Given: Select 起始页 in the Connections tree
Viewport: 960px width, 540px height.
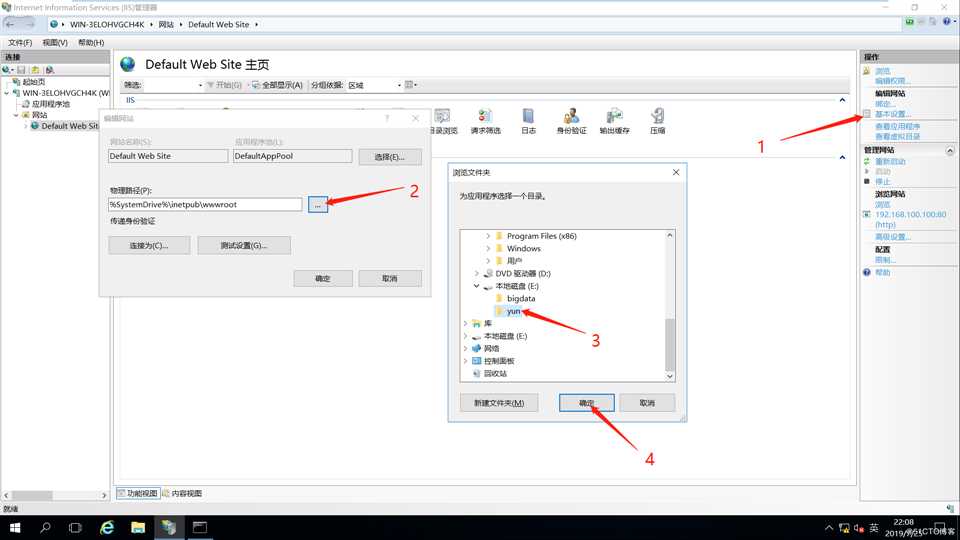Looking at the screenshot, I should 29,81.
